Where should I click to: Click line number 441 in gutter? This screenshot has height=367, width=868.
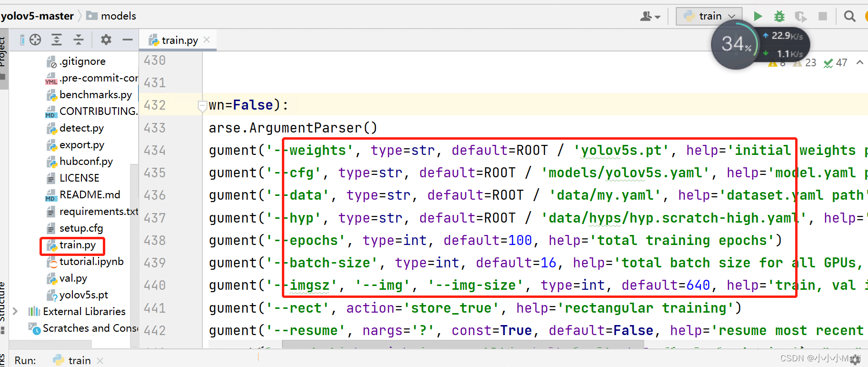155,308
